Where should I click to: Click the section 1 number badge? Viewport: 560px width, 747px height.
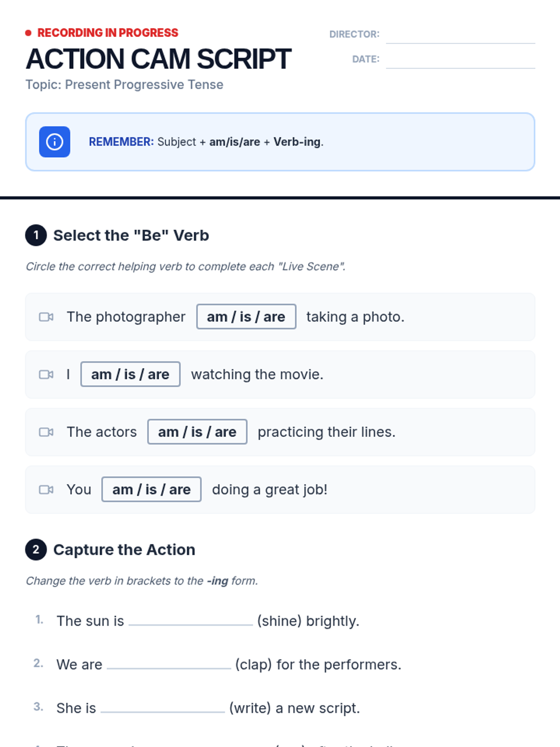(36, 235)
